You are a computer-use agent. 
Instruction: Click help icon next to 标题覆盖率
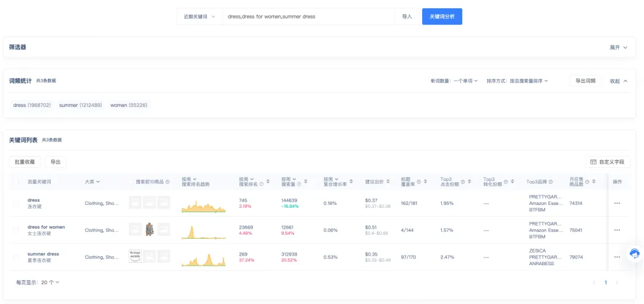pyautogui.click(x=419, y=182)
